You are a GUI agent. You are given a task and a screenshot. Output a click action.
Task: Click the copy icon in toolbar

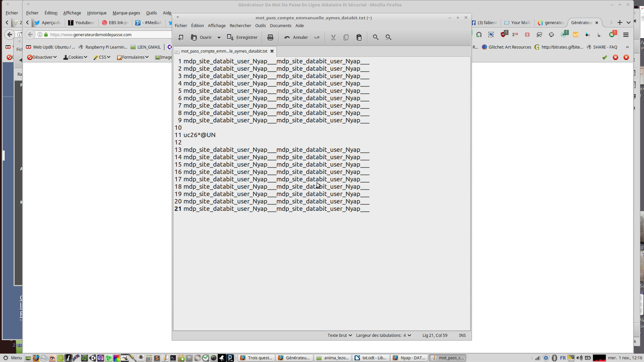pos(346,38)
